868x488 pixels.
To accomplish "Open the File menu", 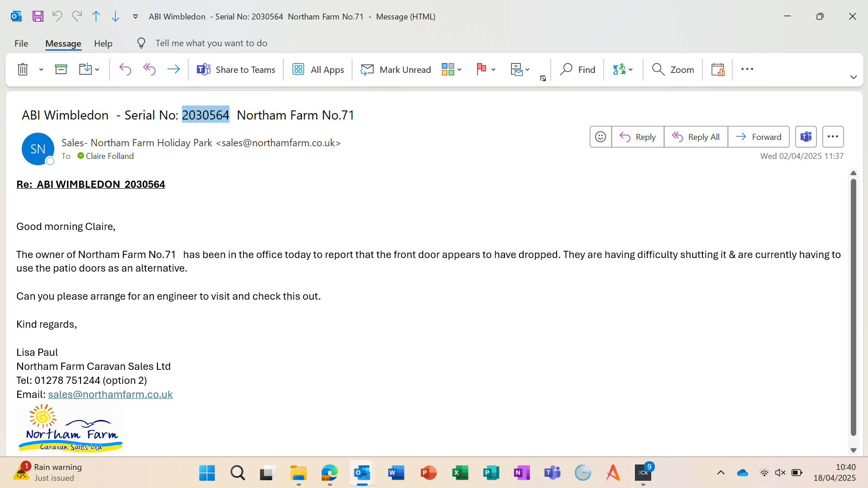I will (x=21, y=43).
